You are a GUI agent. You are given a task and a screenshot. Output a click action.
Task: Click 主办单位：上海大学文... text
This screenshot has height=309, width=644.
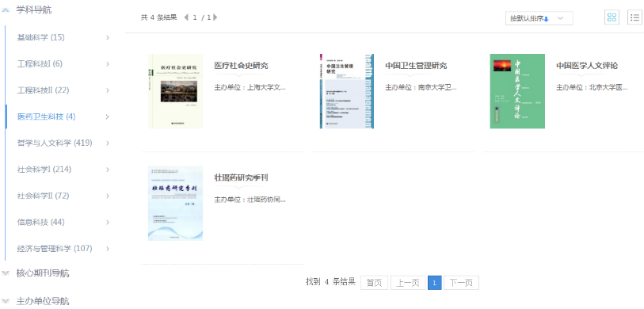[x=250, y=87]
